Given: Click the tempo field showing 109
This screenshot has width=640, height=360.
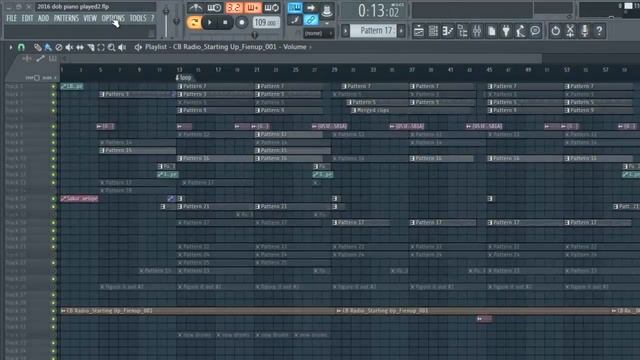Looking at the screenshot, I should point(266,22).
